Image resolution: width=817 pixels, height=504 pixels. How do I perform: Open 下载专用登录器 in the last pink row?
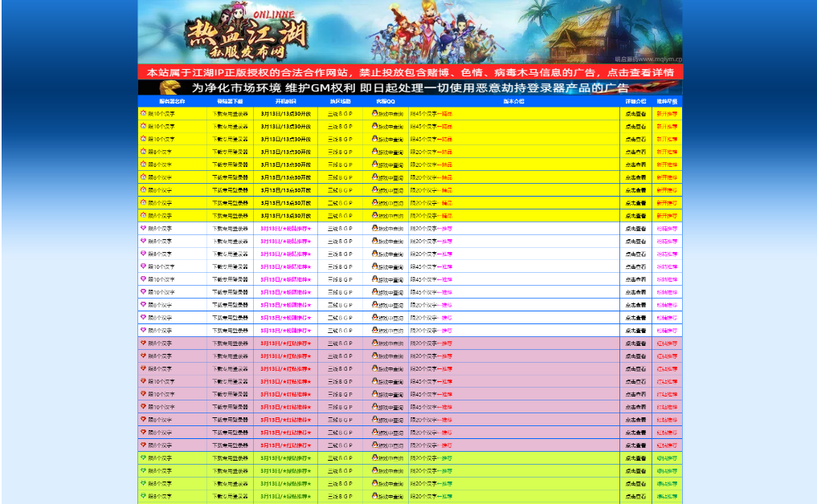click(x=230, y=445)
